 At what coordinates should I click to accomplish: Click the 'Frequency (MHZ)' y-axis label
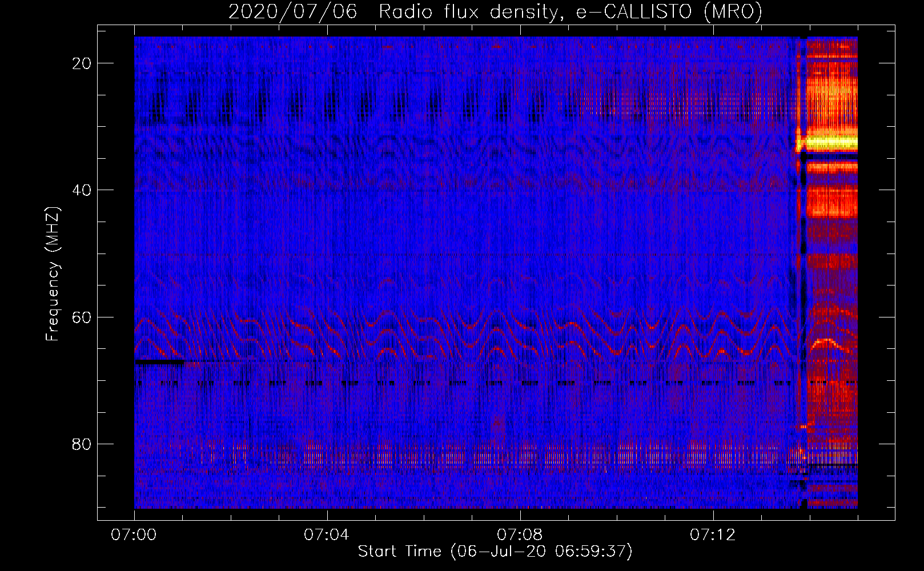click(52, 274)
